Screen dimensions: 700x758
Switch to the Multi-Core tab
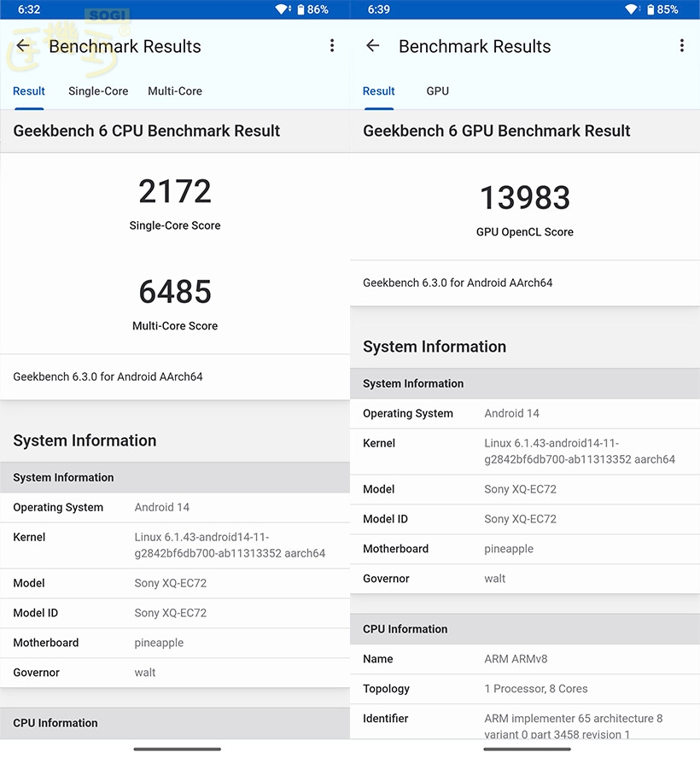tap(175, 90)
